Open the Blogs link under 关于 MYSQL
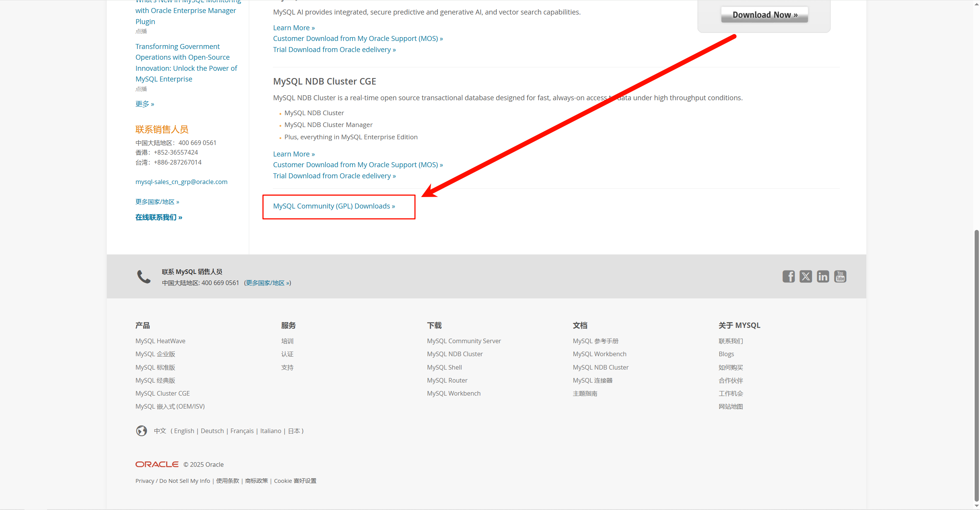Image resolution: width=980 pixels, height=510 pixels. coord(726,354)
